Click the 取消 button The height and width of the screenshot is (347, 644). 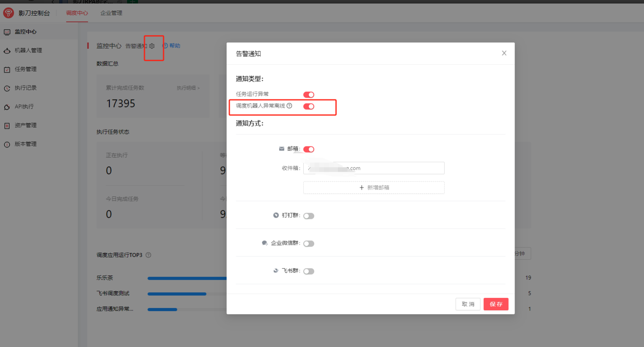[468, 304]
